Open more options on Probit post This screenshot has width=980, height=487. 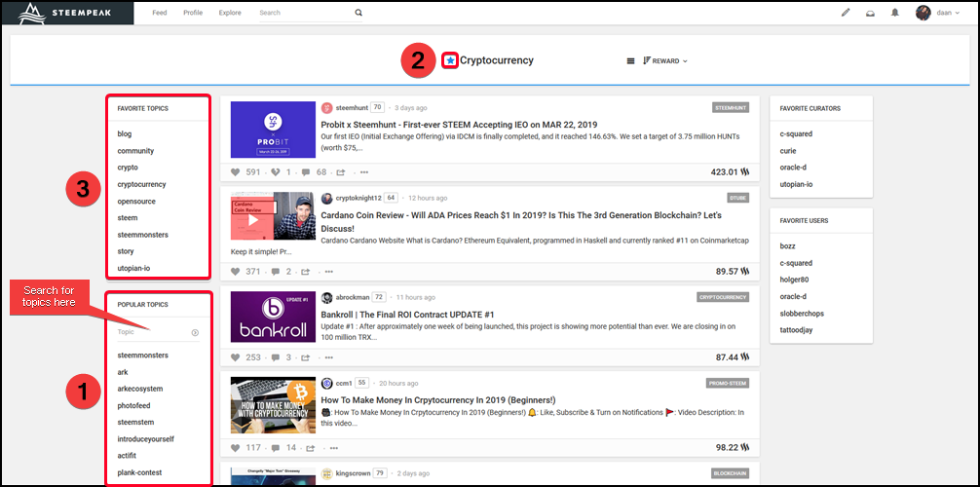[x=364, y=172]
